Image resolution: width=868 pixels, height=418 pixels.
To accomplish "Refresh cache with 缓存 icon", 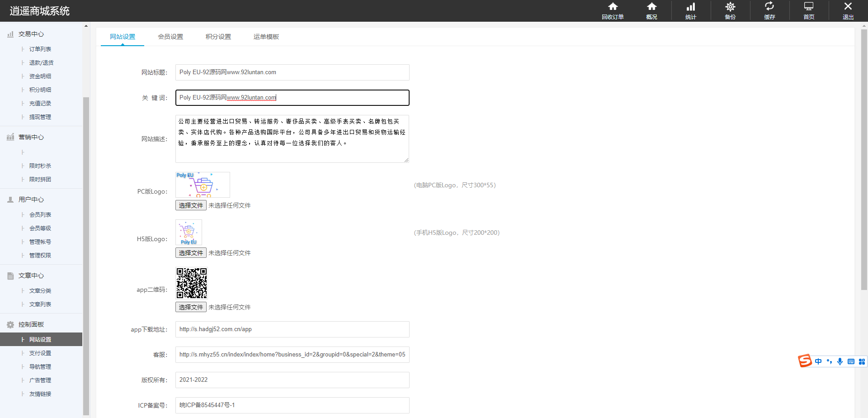I will pyautogui.click(x=769, y=11).
